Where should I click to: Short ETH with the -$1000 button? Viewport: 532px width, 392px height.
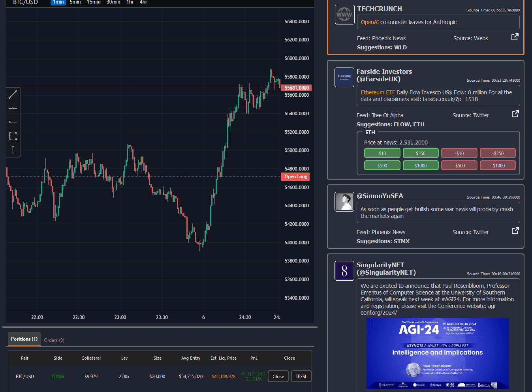(x=498, y=165)
